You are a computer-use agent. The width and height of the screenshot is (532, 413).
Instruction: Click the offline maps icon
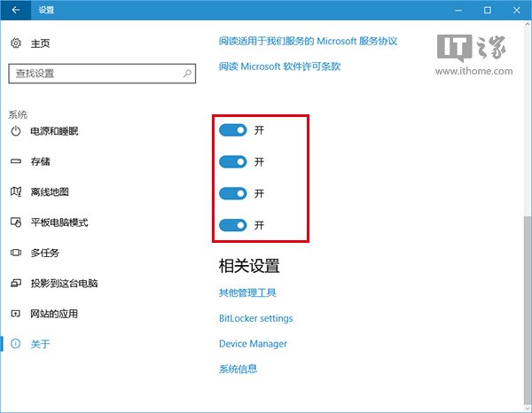click(x=16, y=192)
